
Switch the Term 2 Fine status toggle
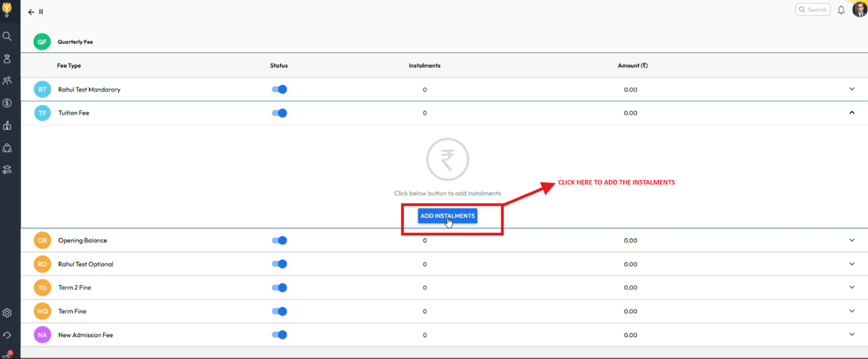279,288
